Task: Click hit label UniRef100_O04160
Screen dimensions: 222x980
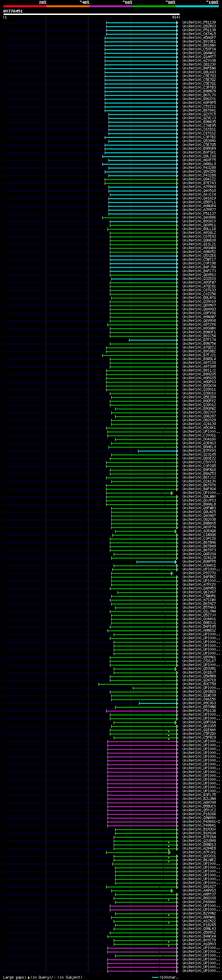Action: pos(199,439)
